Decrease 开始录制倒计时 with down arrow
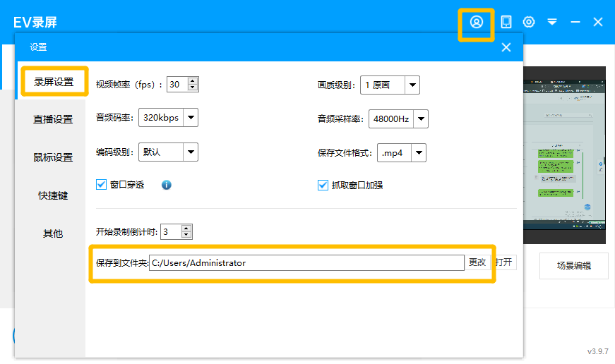Image resolution: width=615 pixels, height=364 pixels. [x=186, y=235]
